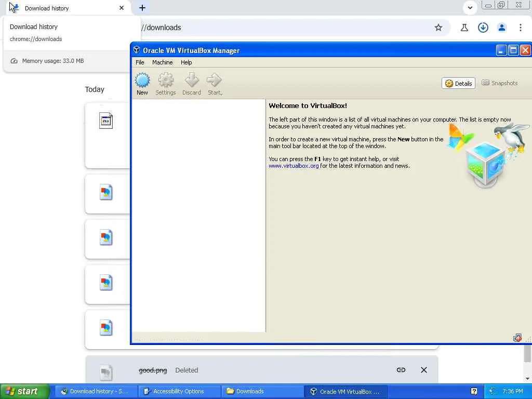Click the Chrome downloads page scrollbar thumb
The width and height of the screenshot is (532, 399).
[527, 353]
